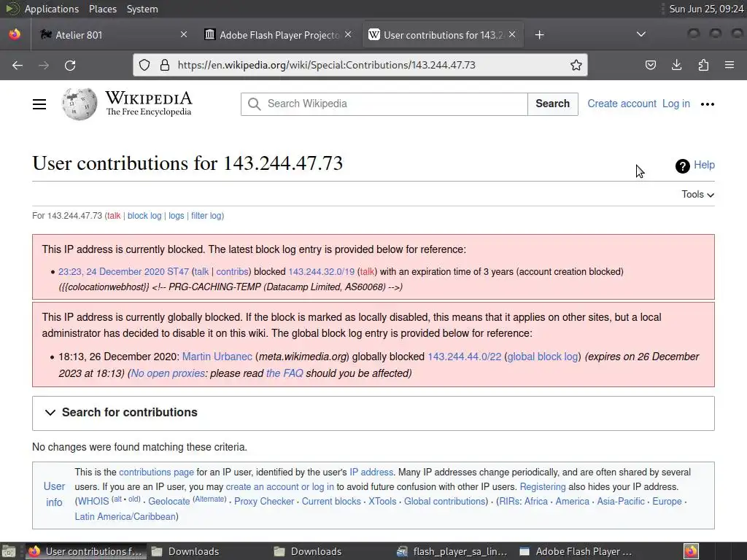Image resolution: width=747 pixels, height=560 pixels.
Task: Bookmark this page with the star icon
Action: click(x=576, y=65)
